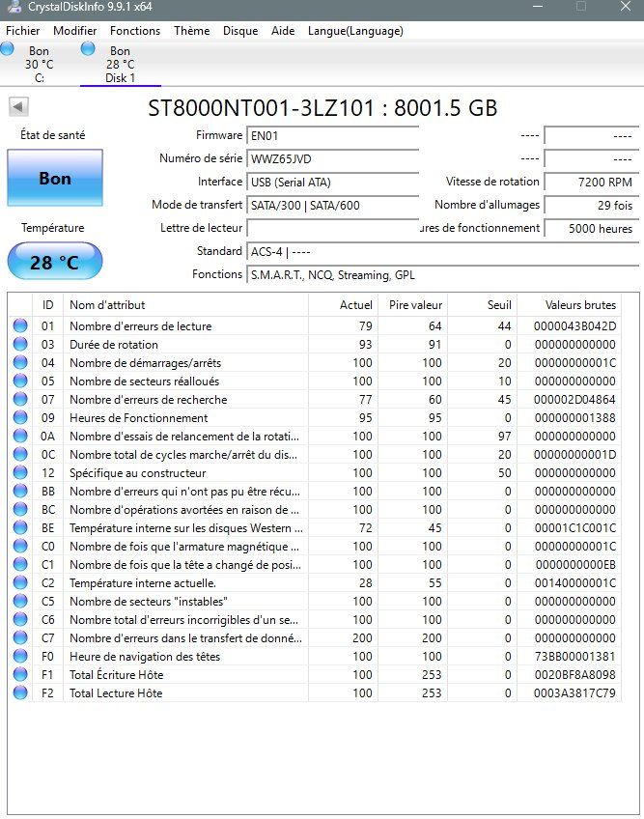Click the status icon of attribute 04
The height and width of the screenshot is (819, 644).
(20, 362)
